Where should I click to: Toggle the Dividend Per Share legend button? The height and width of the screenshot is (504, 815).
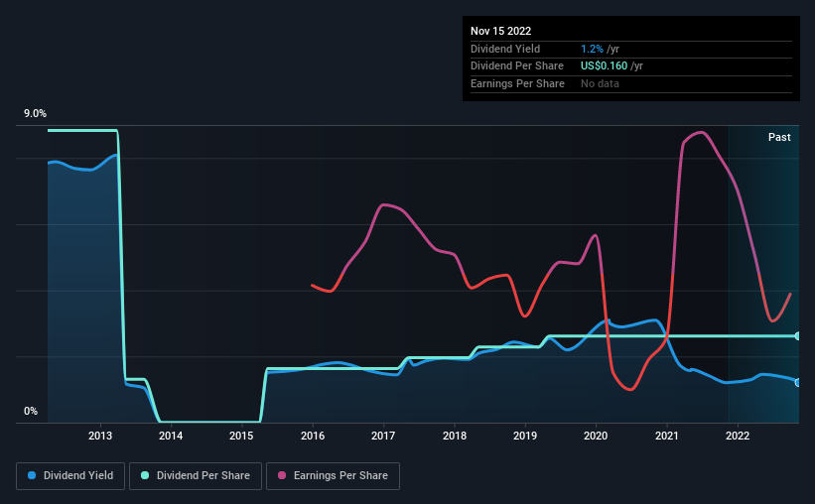coord(196,476)
